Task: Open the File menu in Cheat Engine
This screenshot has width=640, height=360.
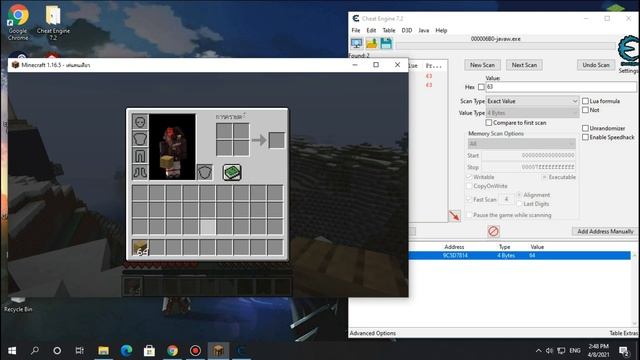Action: pyautogui.click(x=356, y=30)
